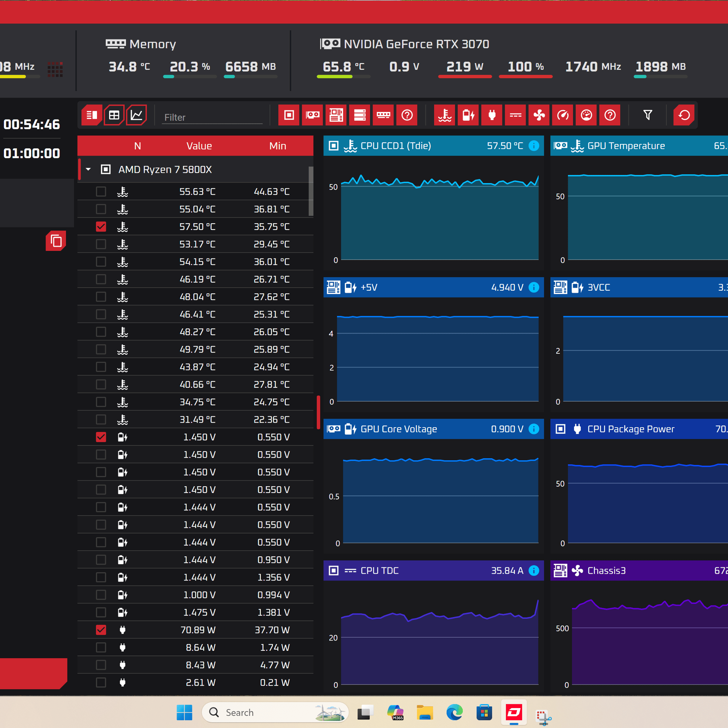Toggle the question-mark filter beside the memory filter
728x728 pixels.
tap(407, 115)
